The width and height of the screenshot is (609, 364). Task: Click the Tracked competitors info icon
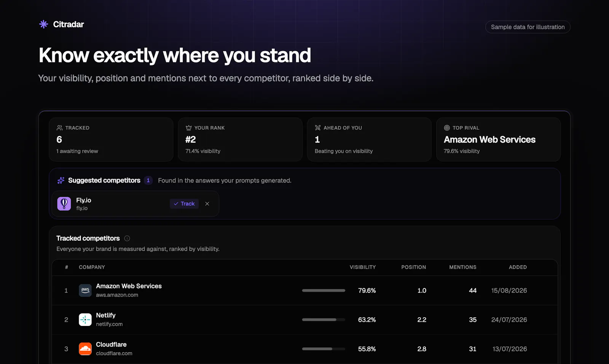127,238
